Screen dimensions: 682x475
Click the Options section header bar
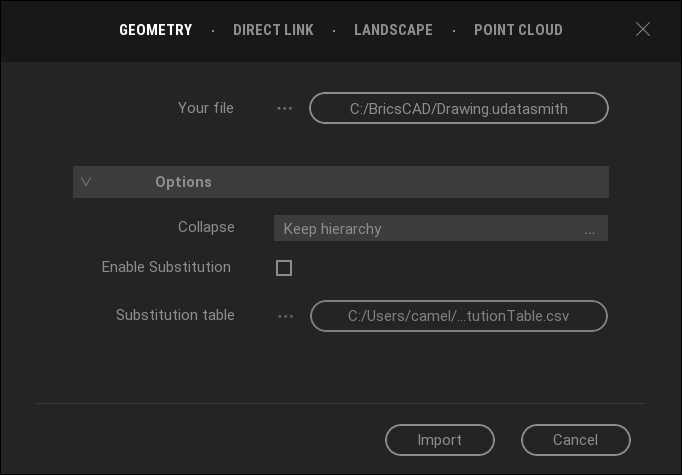click(340, 182)
